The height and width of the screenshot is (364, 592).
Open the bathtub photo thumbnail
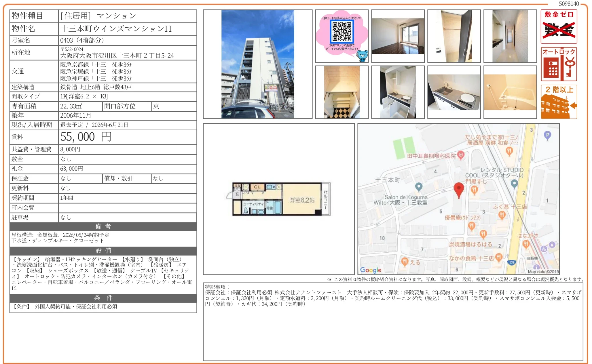coord(510,92)
